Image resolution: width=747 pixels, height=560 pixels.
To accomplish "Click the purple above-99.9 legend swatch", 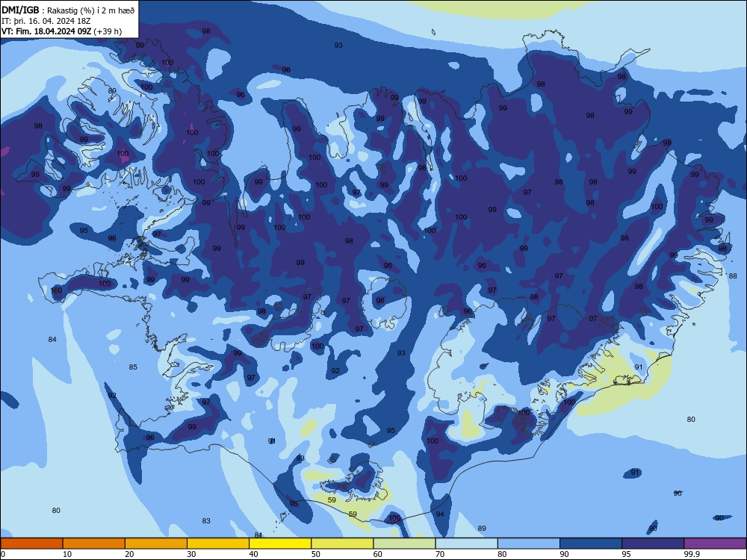I will (x=715, y=544).
